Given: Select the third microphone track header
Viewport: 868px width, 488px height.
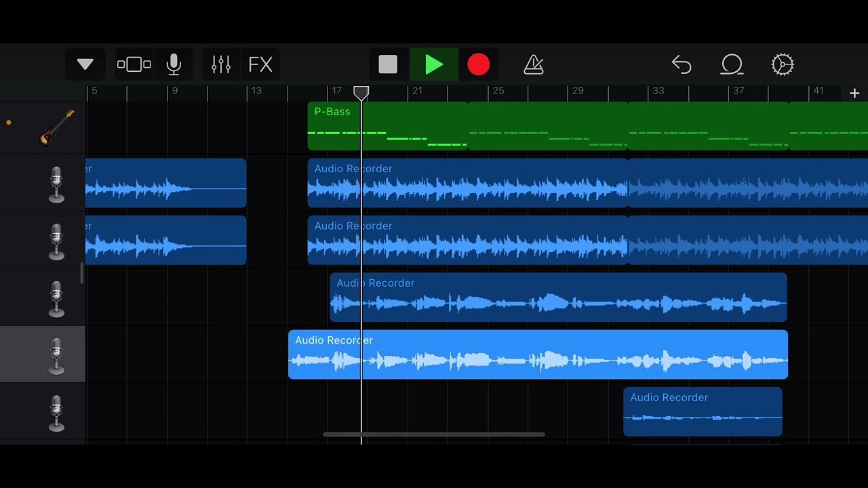Looking at the screenshot, I should [43, 298].
